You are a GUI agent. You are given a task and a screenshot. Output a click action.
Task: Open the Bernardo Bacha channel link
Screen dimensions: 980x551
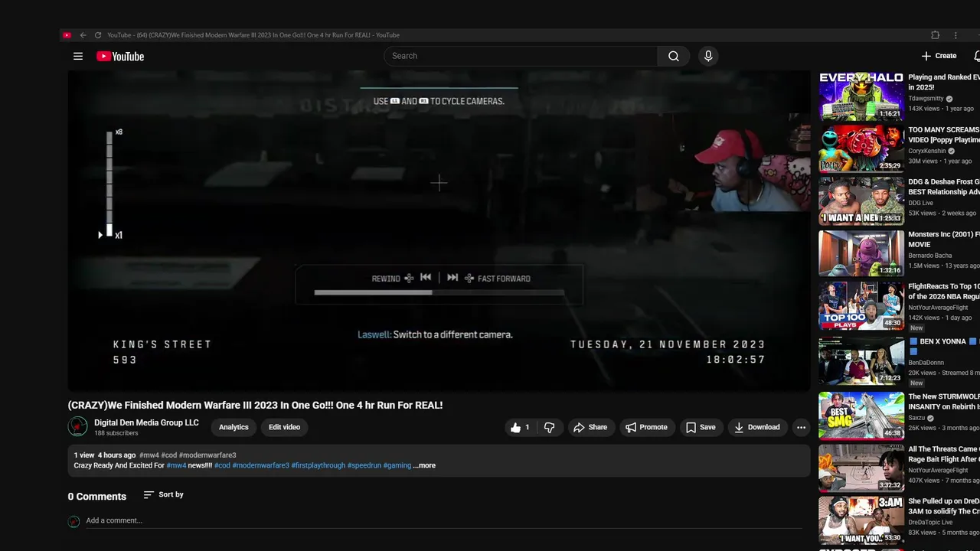(x=930, y=256)
